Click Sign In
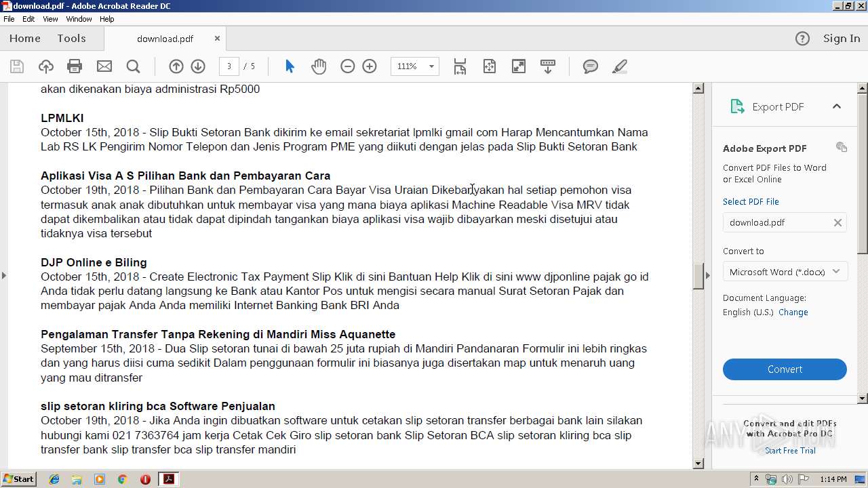The width and height of the screenshot is (868, 488). click(842, 39)
